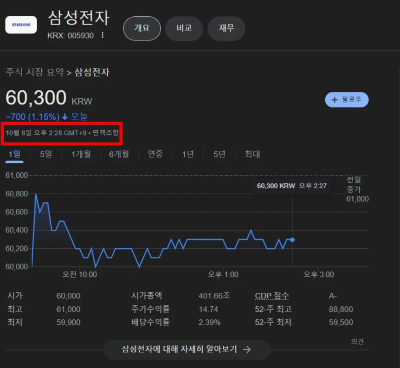Screen dimensions: 400x368
Task: Select the 5년 chart range
Action: [219, 154]
